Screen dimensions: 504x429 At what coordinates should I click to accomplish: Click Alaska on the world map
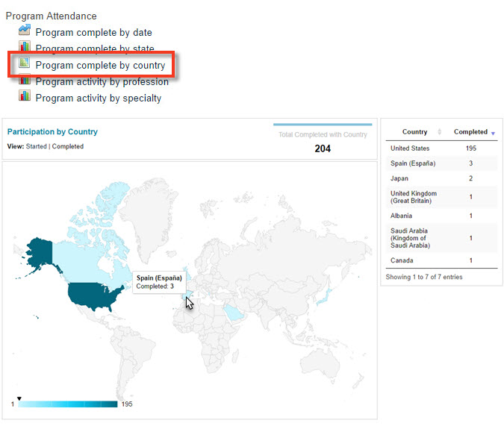point(40,252)
